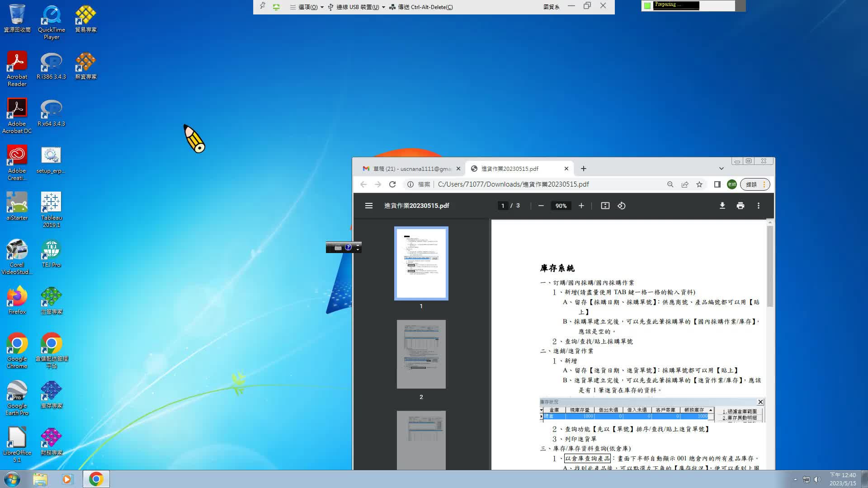Zoom out PDF with minus button
Viewport: 868px width, 488px height.
pyautogui.click(x=541, y=206)
